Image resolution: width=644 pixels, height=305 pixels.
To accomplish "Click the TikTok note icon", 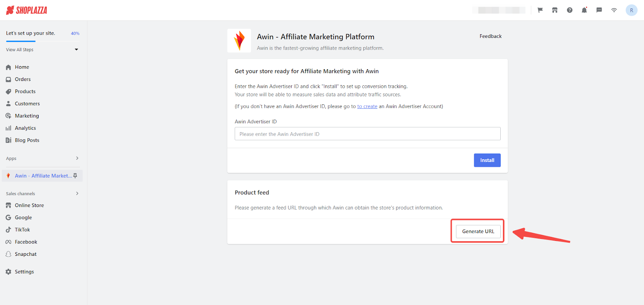I will tap(8, 230).
